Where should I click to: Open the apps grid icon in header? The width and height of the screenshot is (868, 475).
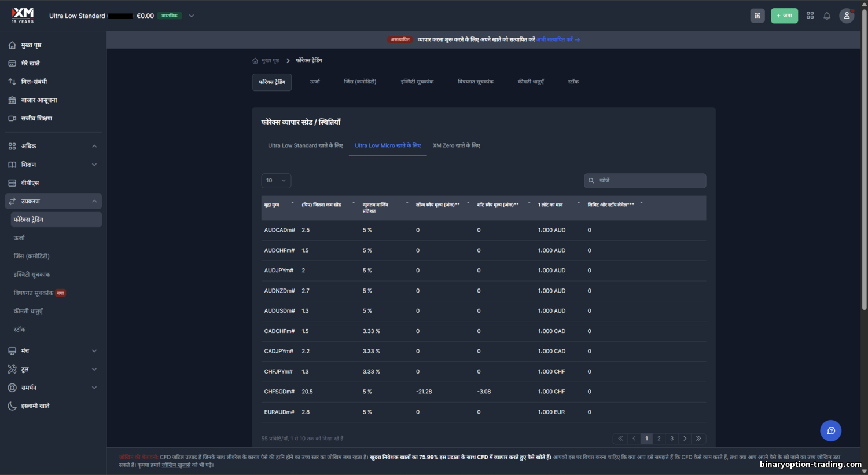(810, 16)
